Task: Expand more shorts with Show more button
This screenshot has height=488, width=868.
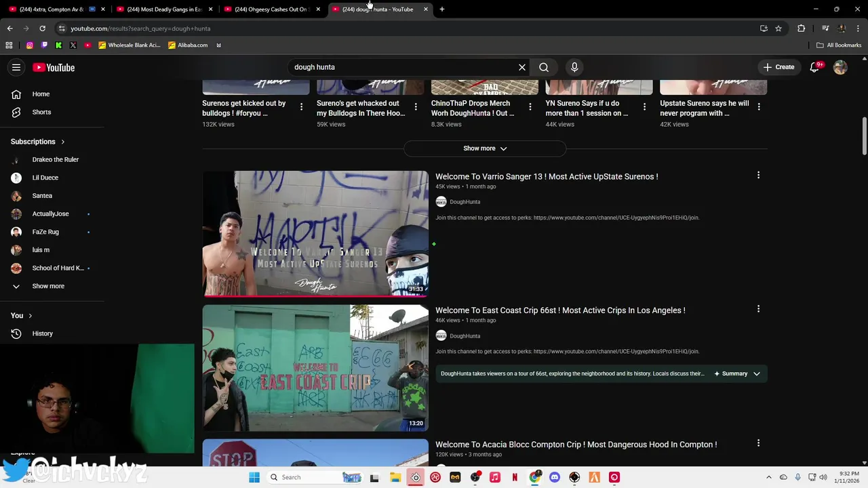Action: click(485, 148)
